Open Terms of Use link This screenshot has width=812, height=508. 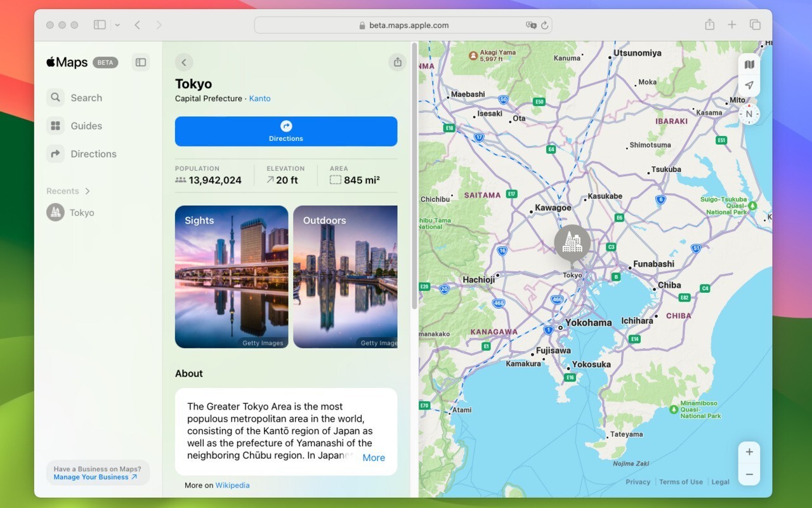(x=681, y=482)
